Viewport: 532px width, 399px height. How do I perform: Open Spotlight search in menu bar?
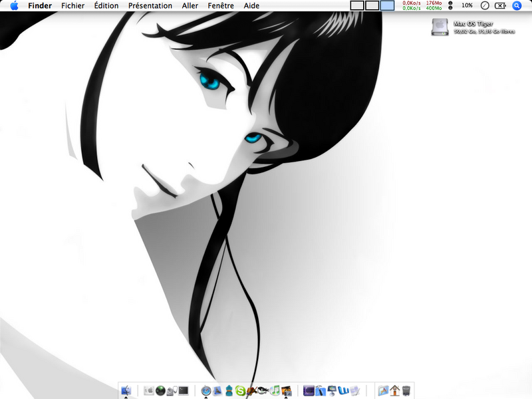[517, 5]
